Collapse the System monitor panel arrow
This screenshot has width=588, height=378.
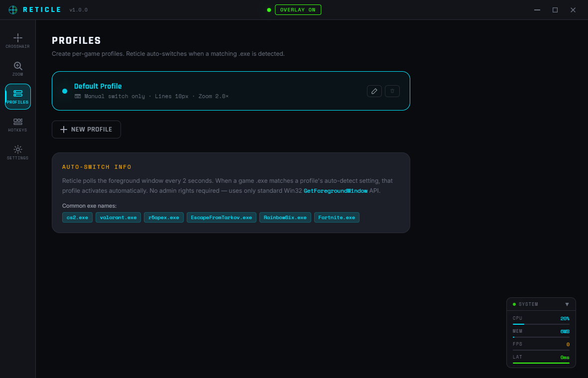[x=567, y=304]
